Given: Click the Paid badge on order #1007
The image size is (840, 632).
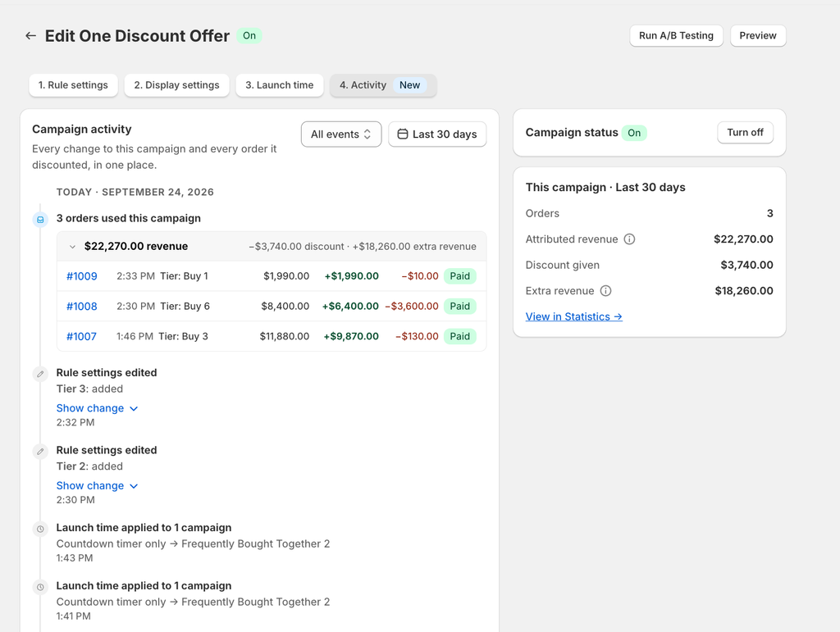Looking at the screenshot, I should tap(459, 337).
